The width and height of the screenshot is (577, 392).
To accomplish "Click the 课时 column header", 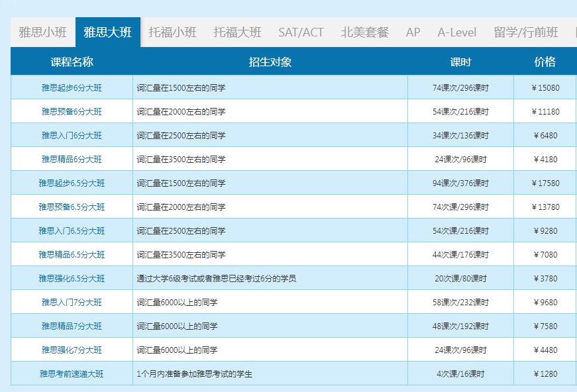I will [x=460, y=62].
